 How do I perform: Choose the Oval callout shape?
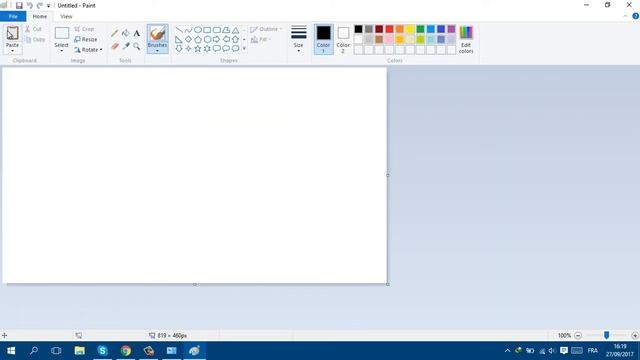click(226, 49)
